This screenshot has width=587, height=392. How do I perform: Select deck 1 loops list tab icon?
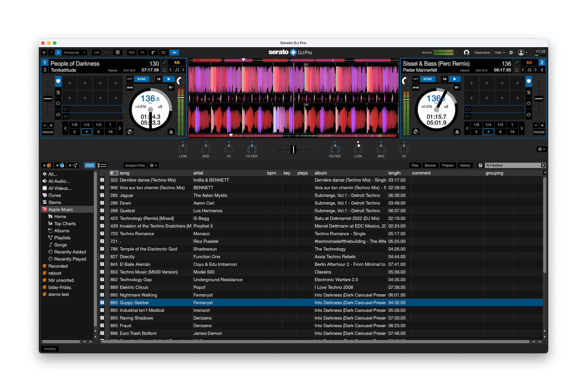[58, 92]
